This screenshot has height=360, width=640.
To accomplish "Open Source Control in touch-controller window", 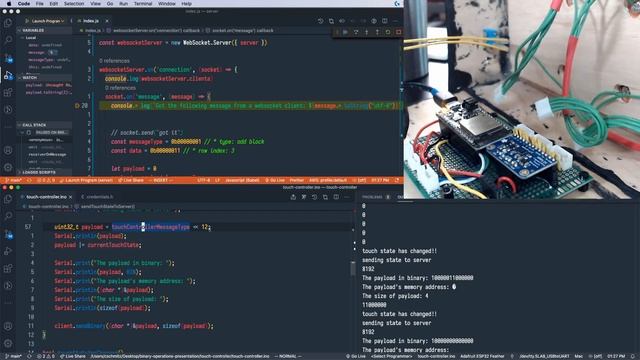I will click(8, 234).
